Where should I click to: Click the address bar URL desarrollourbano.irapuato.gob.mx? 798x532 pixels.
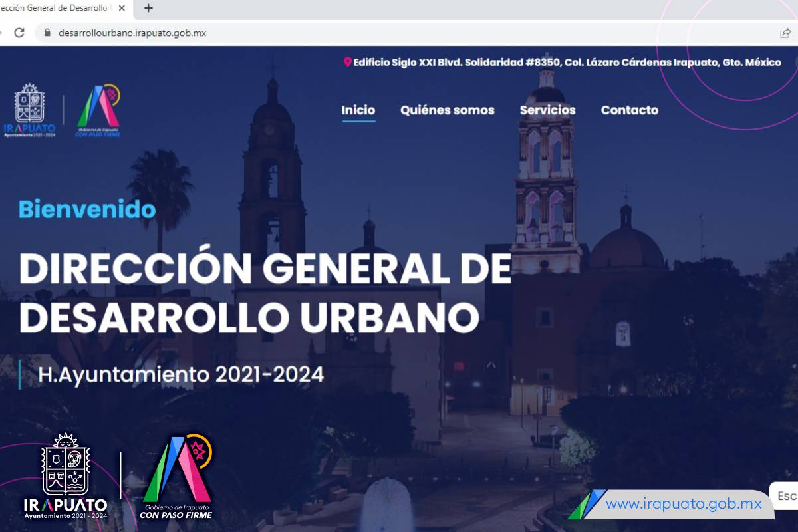coord(132,32)
